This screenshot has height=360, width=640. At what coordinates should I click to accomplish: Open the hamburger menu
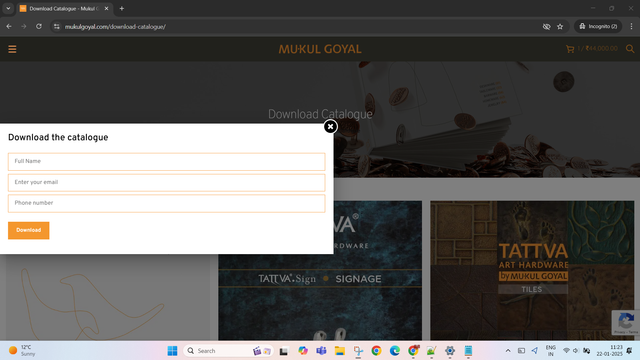click(x=12, y=49)
